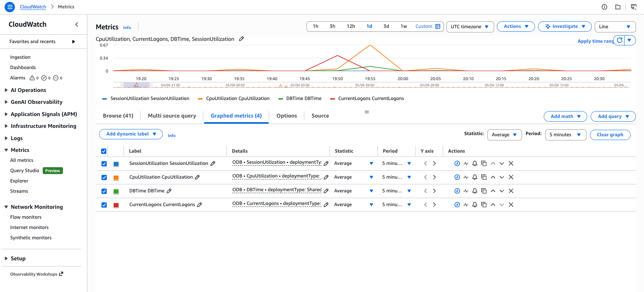
Task: Open the folder icon in the top bar
Action: pos(618,7)
